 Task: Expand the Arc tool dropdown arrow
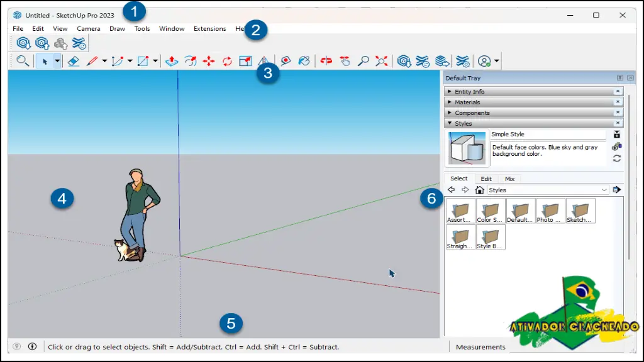click(130, 61)
